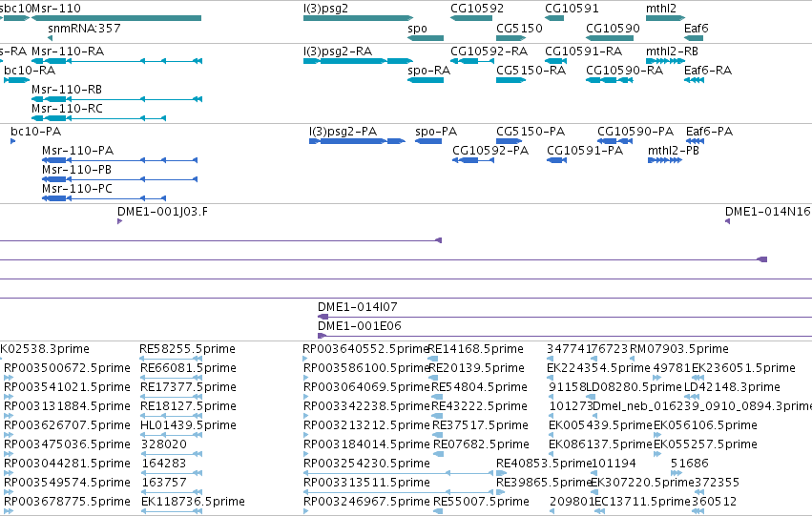Select the Msr-110-PA coding sequence
The image size is (812, 516).
[x=119, y=160]
